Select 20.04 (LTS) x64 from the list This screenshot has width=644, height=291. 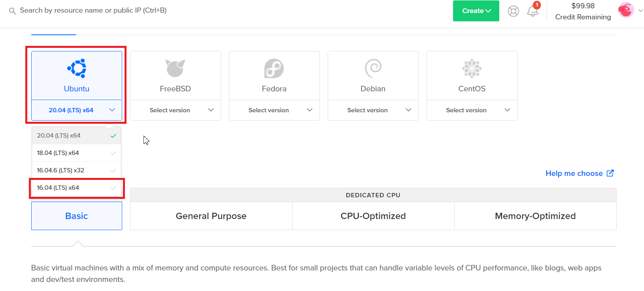(76, 136)
